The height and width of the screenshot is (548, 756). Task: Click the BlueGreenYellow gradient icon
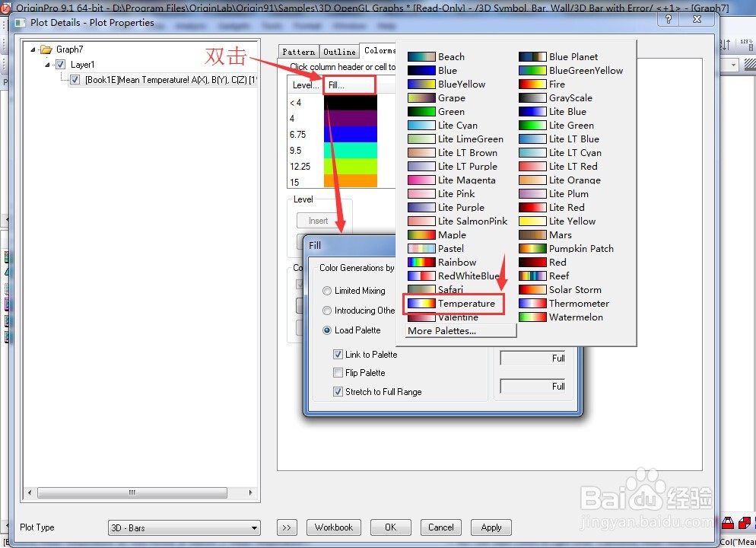click(x=532, y=71)
